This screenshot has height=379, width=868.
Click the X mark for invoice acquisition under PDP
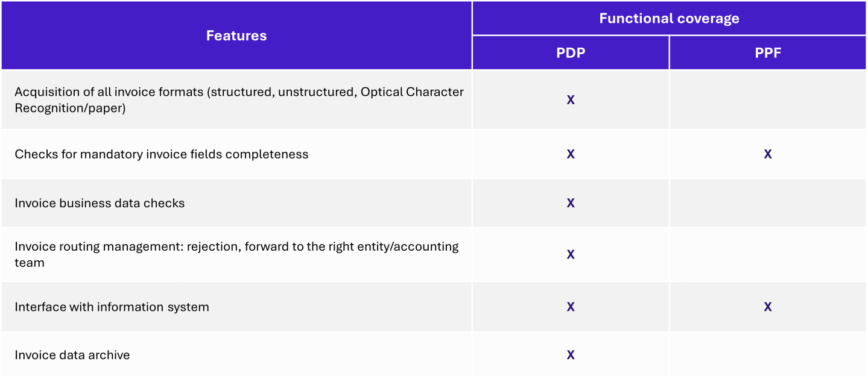(571, 100)
